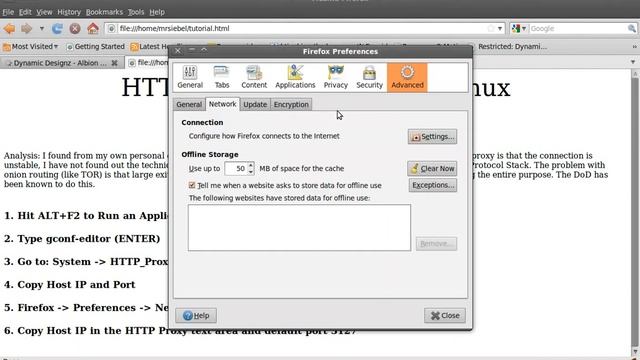
Task: Open the Help menu in the menu bar
Action: pyautogui.click(x=157, y=12)
